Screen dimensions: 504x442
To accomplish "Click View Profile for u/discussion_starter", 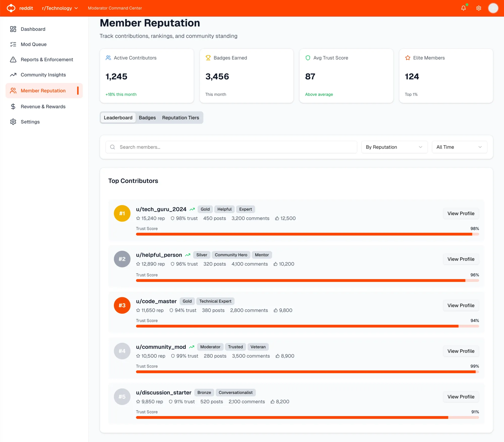I will 461,397.
